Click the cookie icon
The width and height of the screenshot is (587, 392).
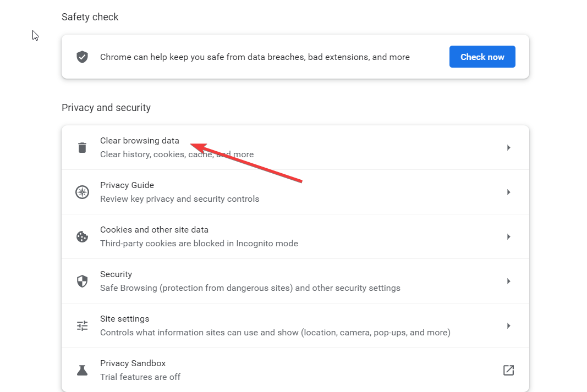pos(82,236)
